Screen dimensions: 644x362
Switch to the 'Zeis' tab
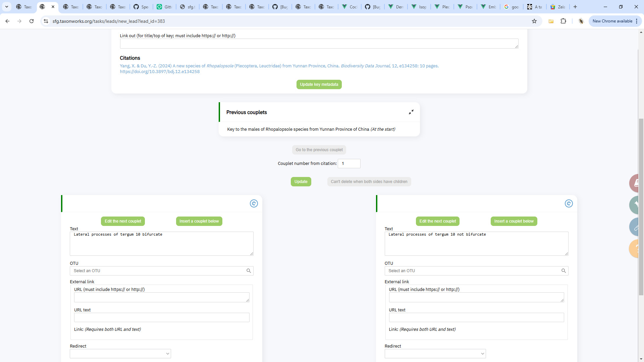click(558, 7)
